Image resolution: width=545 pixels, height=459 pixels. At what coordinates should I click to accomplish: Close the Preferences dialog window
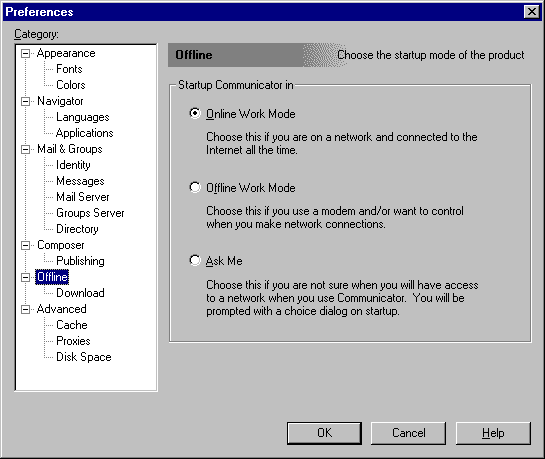tap(531, 12)
